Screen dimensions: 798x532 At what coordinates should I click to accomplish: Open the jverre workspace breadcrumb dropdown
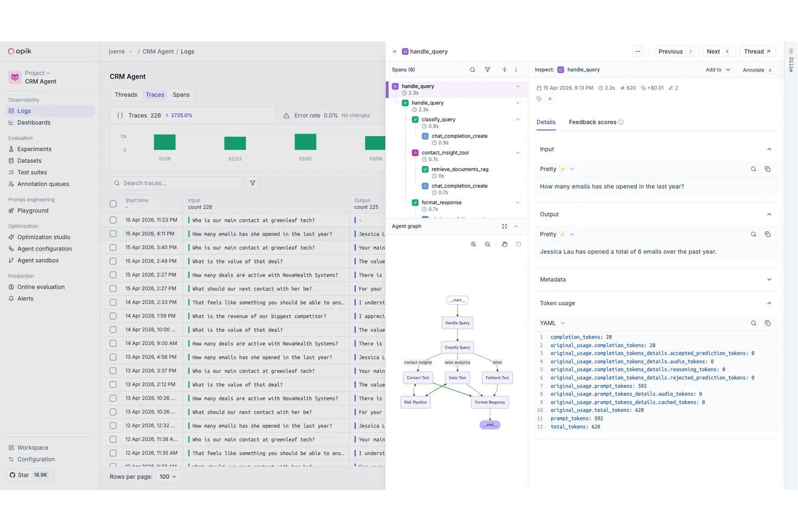[121, 52]
